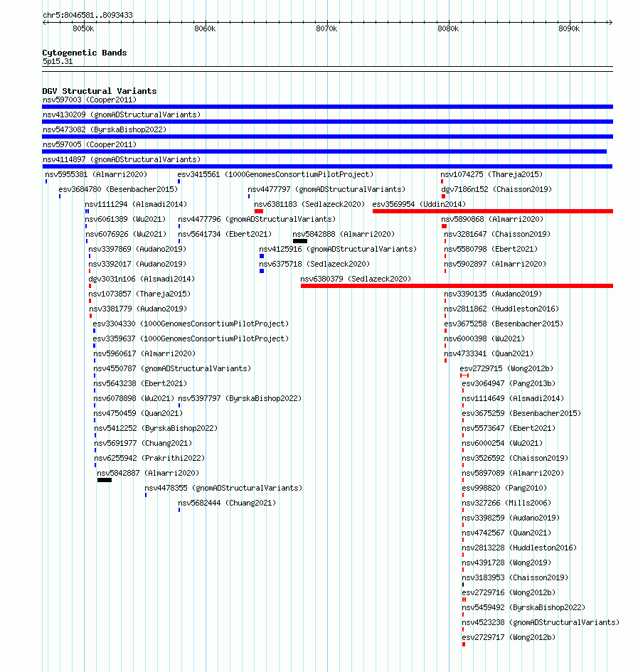Click nsv4523238 gnomADStructuralVariants label
This screenshot has width=633, height=672.
pyautogui.click(x=541, y=623)
